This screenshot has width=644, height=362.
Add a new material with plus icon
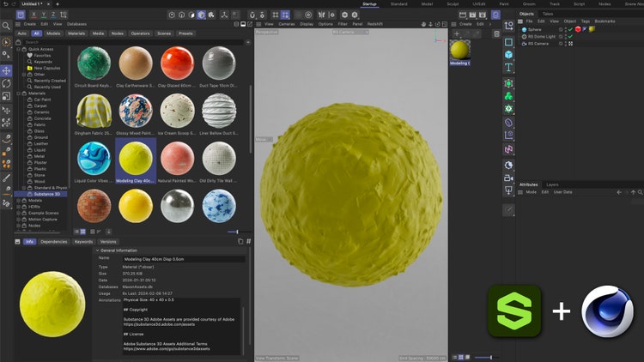pyautogui.click(x=457, y=34)
